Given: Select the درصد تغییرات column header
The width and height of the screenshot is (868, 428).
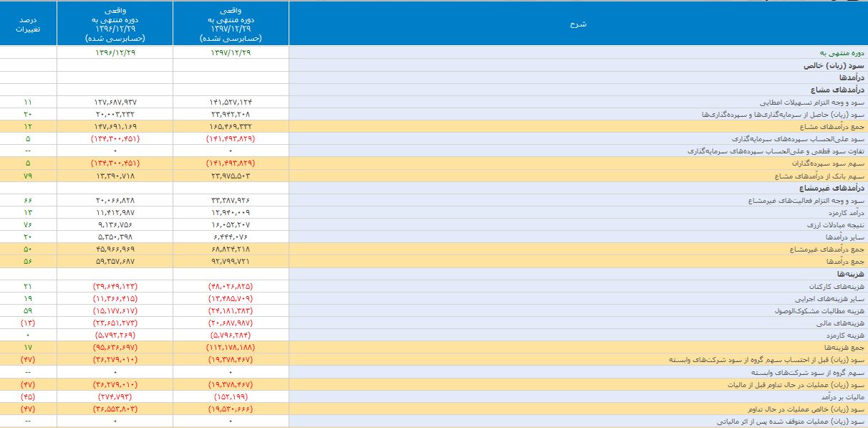Looking at the screenshot, I should pyautogui.click(x=28, y=24).
